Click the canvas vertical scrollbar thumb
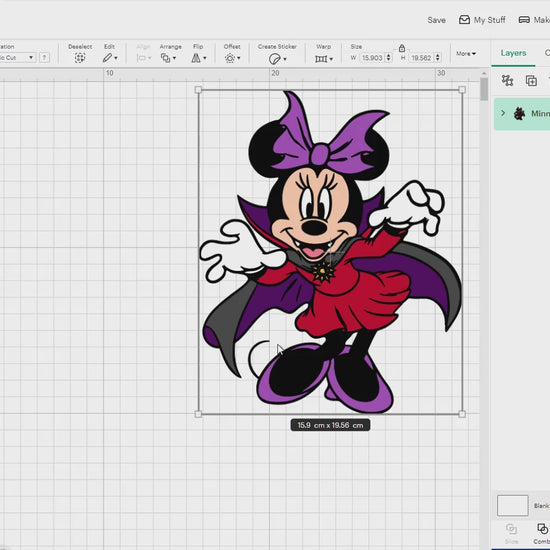The height and width of the screenshot is (550, 550). [484, 89]
